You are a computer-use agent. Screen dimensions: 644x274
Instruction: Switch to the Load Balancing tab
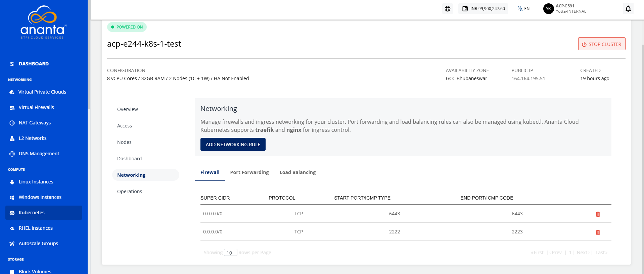pyautogui.click(x=297, y=172)
